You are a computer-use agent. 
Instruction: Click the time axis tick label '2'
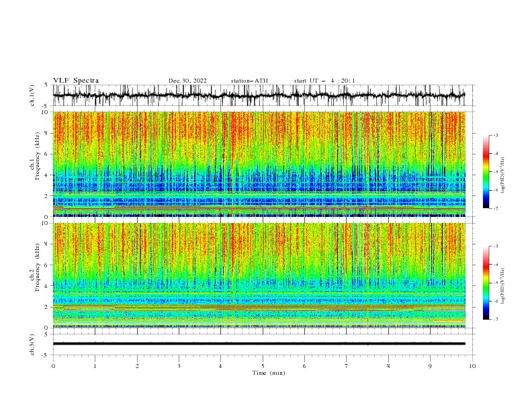click(x=137, y=366)
